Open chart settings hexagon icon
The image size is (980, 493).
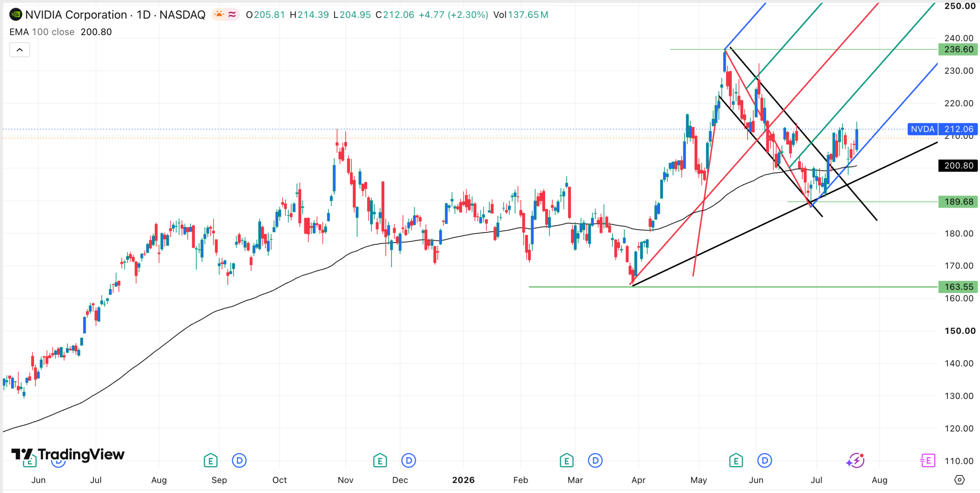959,480
